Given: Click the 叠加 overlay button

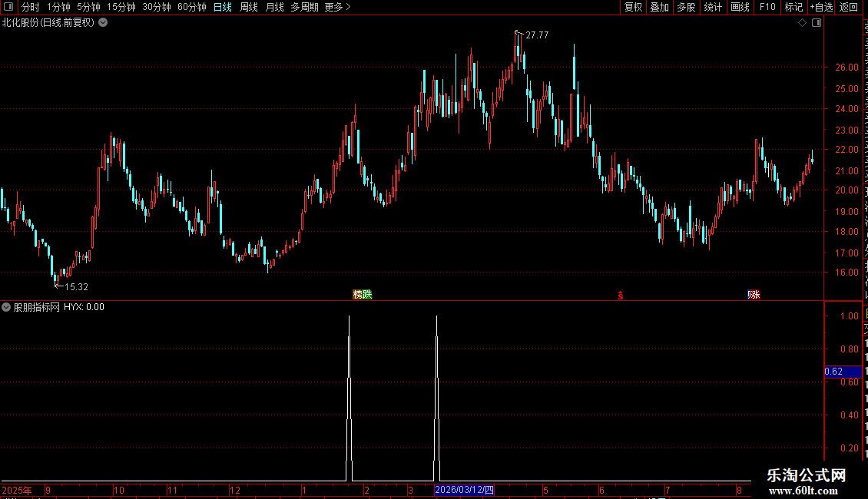Looking at the screenshot, I should click(x=660, y=7).
